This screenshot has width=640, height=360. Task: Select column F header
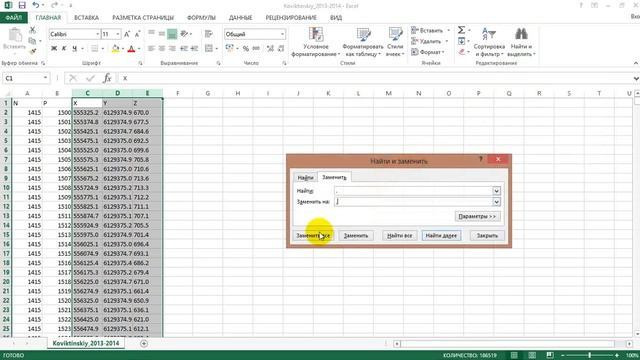click(178, 93)
